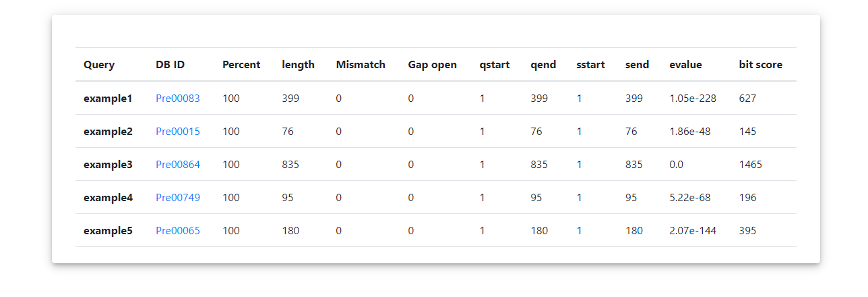
Task: Open the Pre00083 database link
Action: point(178,99)
